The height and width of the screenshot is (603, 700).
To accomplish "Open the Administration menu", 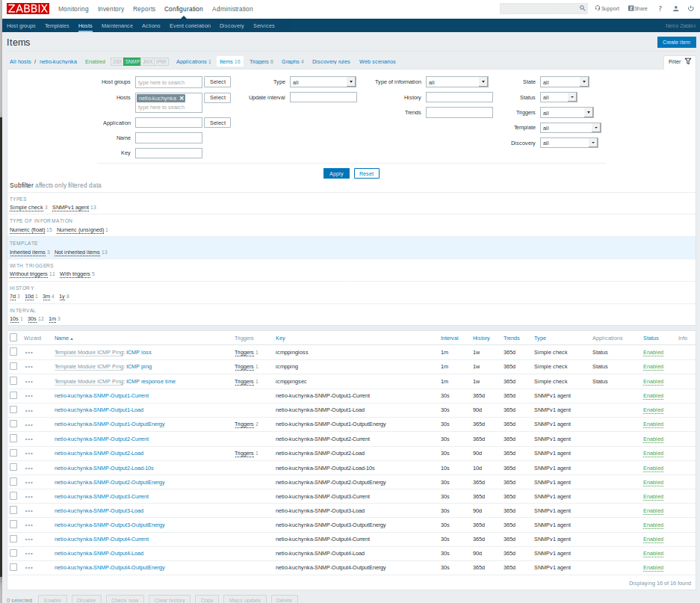I will pos(232,9).
